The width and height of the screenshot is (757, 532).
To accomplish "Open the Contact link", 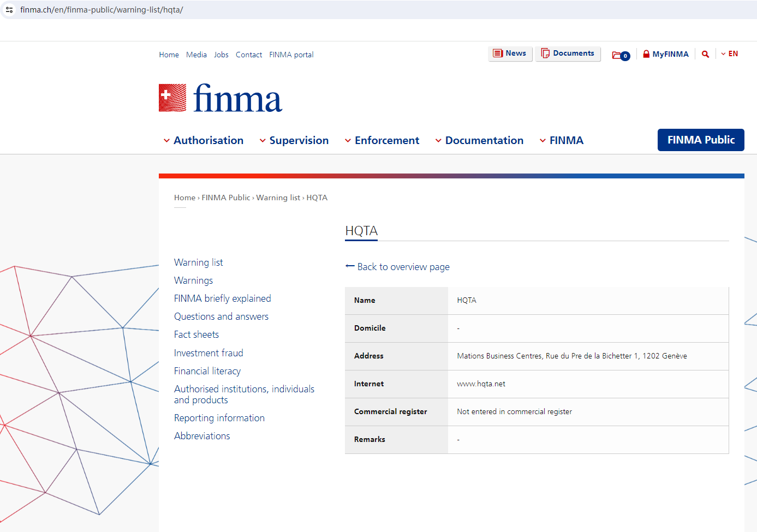I will click(249, 55).
